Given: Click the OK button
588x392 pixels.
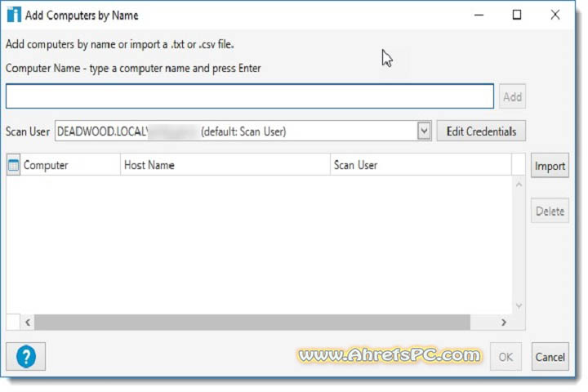Looking at the screenshot, I should pyautogui.click(x=506, y=357).
